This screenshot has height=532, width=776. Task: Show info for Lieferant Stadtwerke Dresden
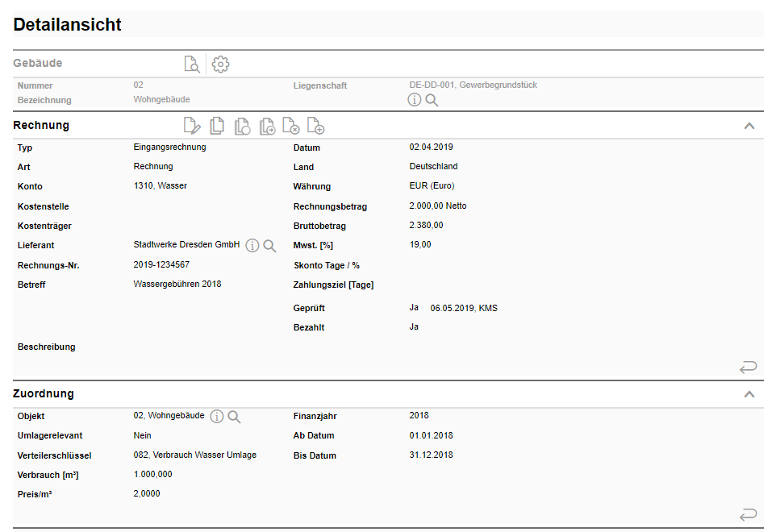click(x=252, y=246)
